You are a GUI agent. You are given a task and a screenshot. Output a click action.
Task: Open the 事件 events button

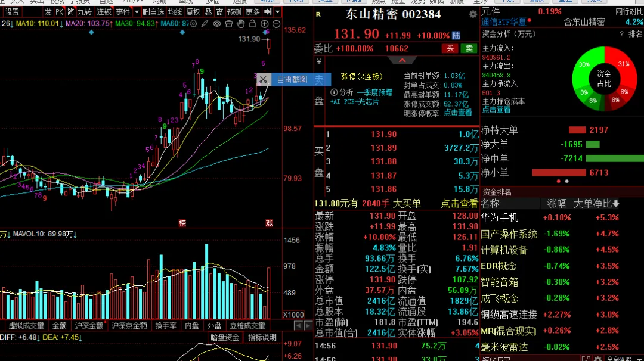123,13
